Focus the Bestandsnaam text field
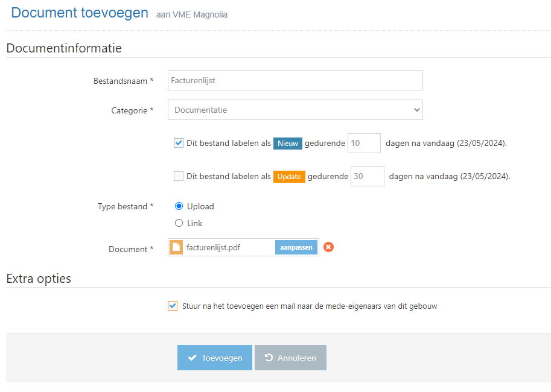551x392 pixels. click(295, 80)
